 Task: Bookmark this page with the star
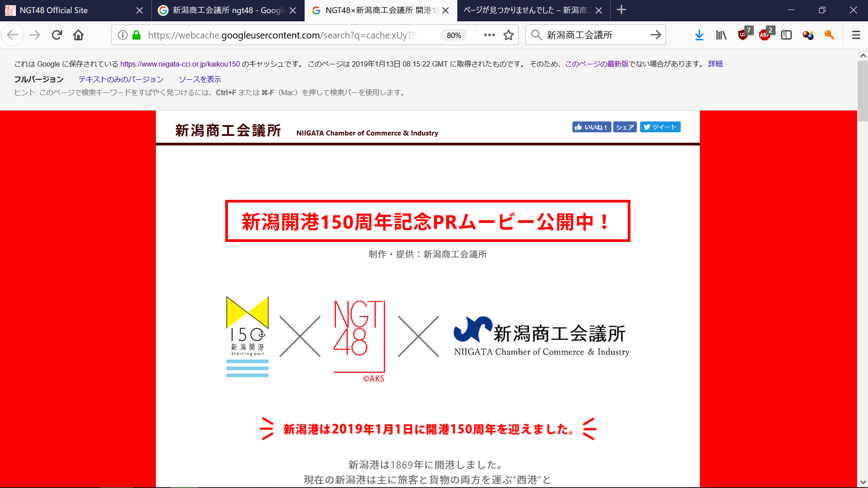509,35
